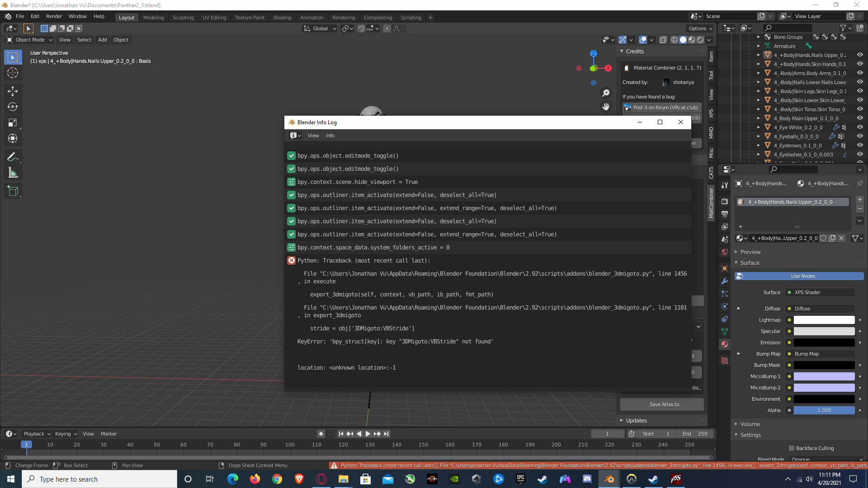Image resolution: width=868 pixels, height=488 pixels.
Task: Expand the Volume panel
Action: pyautogui.click(x=736, y=424)
